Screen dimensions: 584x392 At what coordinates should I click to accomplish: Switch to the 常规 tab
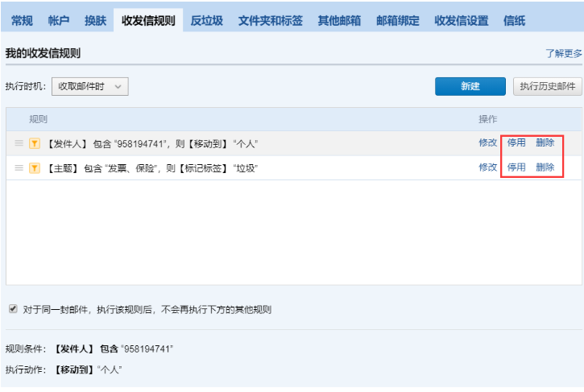[22, 21]
